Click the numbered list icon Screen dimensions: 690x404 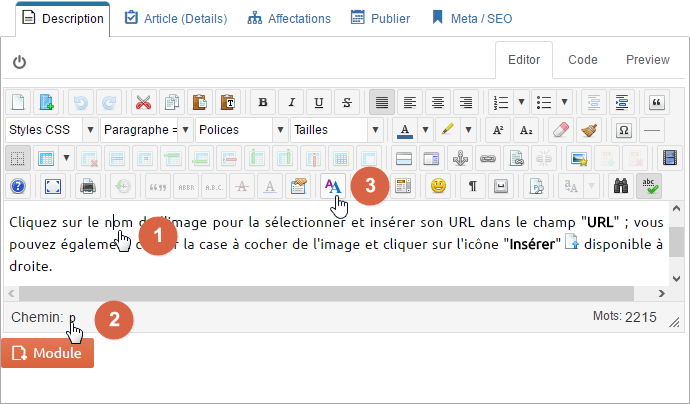[501, 102]
